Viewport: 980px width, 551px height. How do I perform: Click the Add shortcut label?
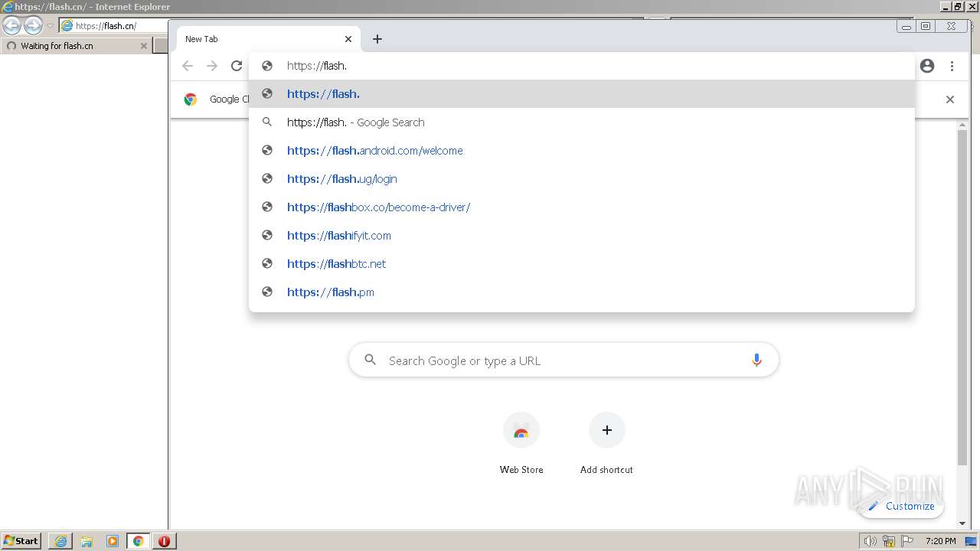point(606,470)
